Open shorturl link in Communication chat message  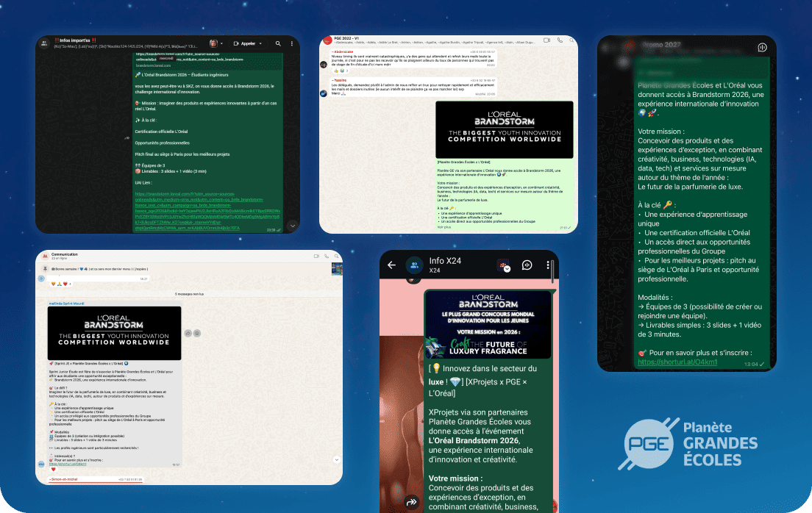(68, 464)
